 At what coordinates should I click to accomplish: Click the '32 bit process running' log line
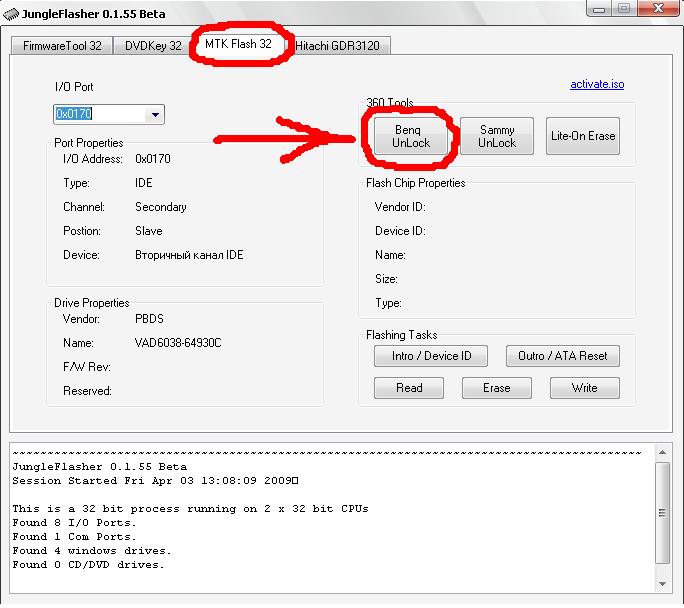click(190, 509)
